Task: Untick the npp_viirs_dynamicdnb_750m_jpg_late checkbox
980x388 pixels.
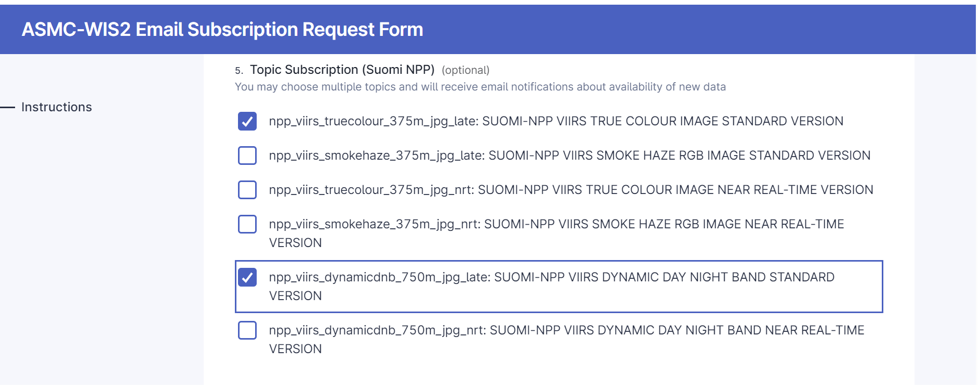Action: [247, 277]
